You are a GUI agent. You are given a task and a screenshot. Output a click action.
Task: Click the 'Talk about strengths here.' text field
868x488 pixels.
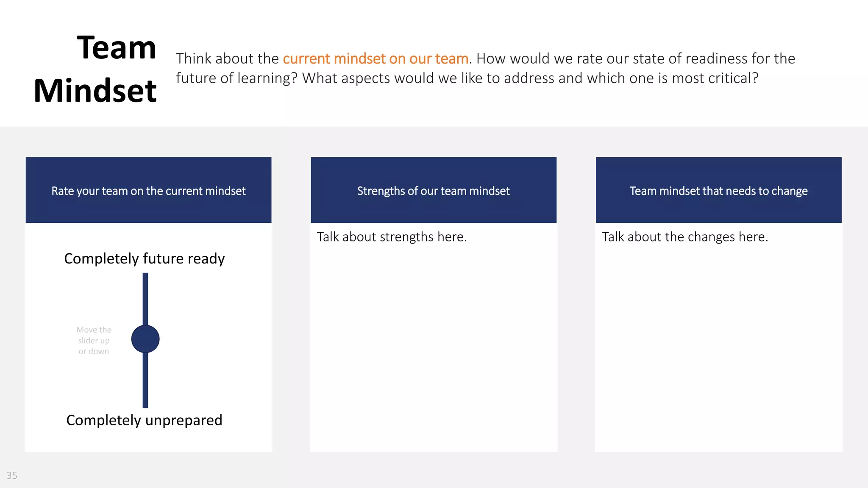click(x=392, y=237)
